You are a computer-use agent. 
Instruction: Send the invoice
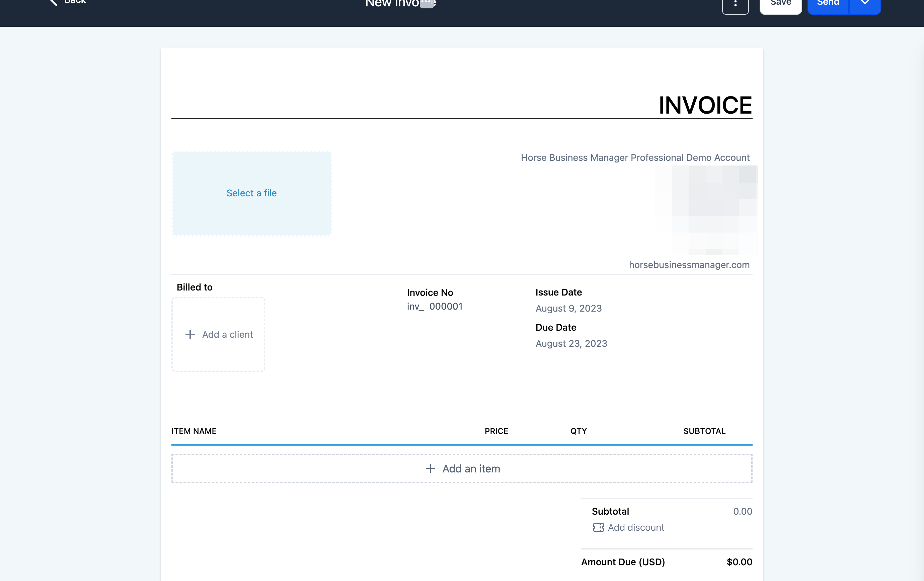[x=828, y=4]
